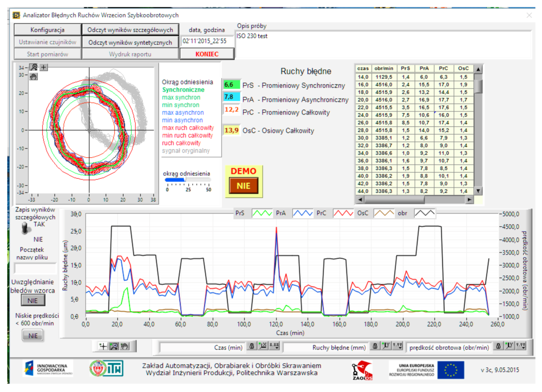Lock the Czas (min) axis autoscale

(x=252, y=346)
